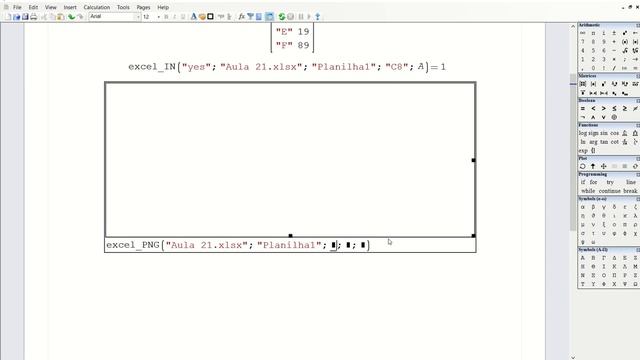Insert 'continue' from the Programming panel

point(609,191)
